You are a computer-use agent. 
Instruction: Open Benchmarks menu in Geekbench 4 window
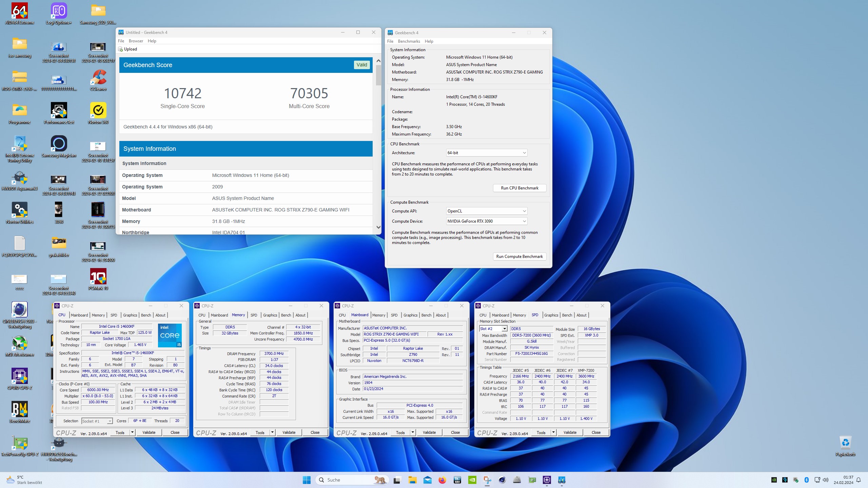pyautogui.click(x=409, y=41)
